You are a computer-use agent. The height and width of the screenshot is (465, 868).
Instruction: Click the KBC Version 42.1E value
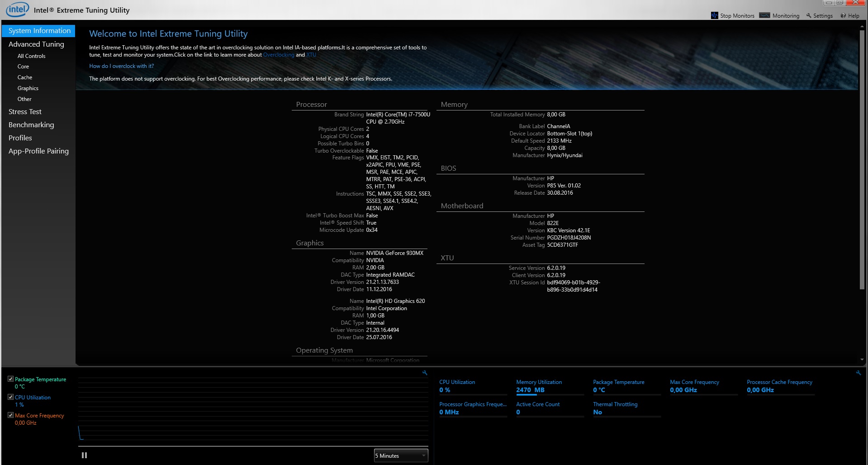[x=569, y=230]
